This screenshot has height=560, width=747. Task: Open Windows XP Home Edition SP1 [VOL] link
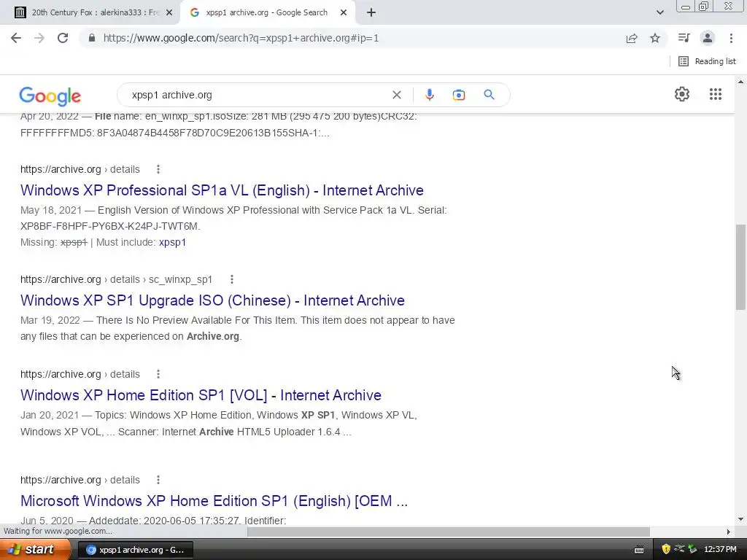[201, 395]
